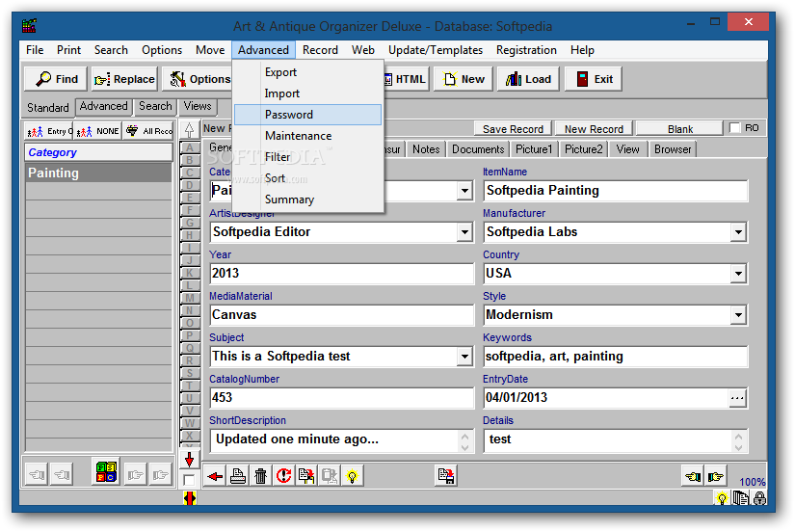The width and height of the screenshot is (795, 532).
Task: Click the HTML toolbar button
Action: 405,79
